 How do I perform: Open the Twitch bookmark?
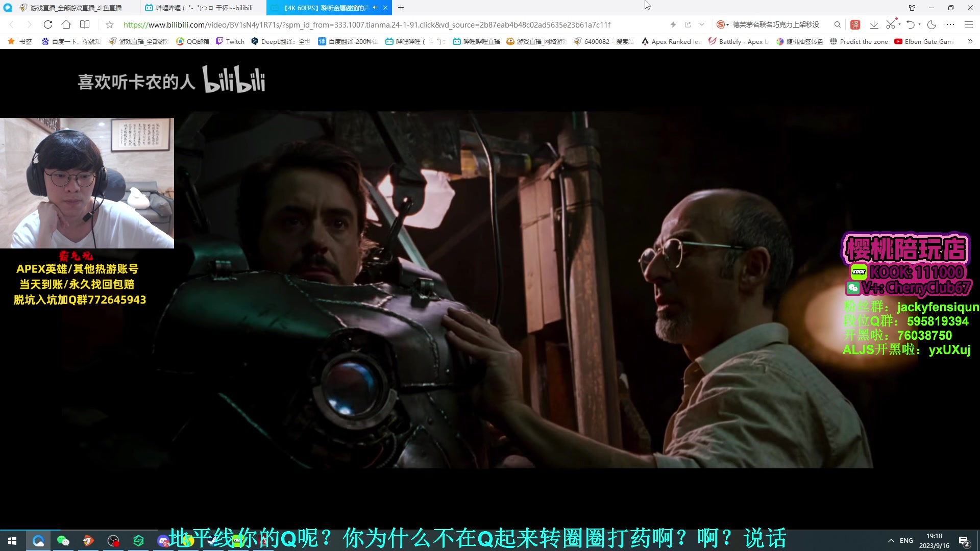click(230, 41)
